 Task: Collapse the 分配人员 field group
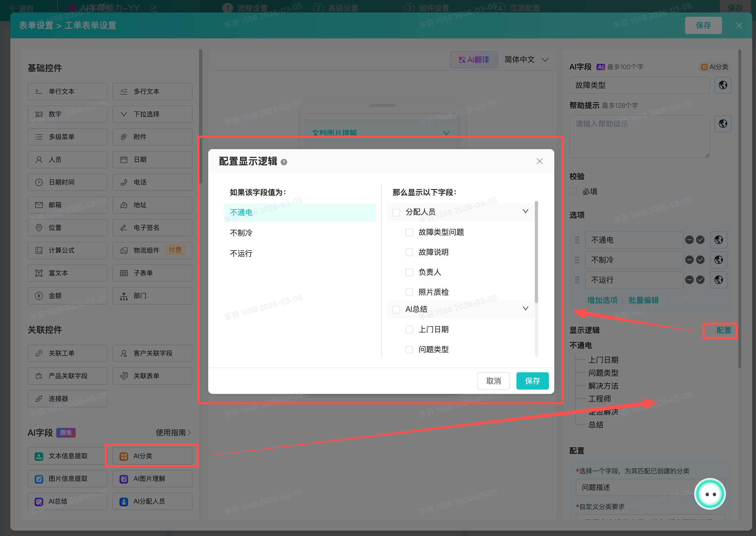[x=525, y=211]
